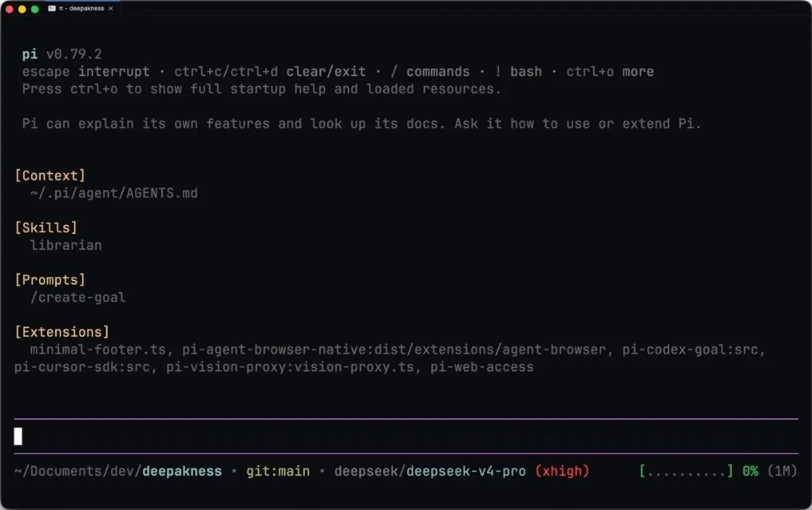This screenshot has height=510, width=812.
Task: Click the terminal icon in the tab
Action: (x=51, y=8)
